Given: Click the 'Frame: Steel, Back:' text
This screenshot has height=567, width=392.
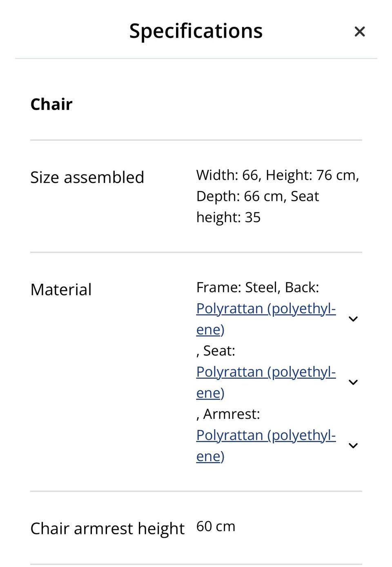Looking at the screenshot, I should point(258,287).
